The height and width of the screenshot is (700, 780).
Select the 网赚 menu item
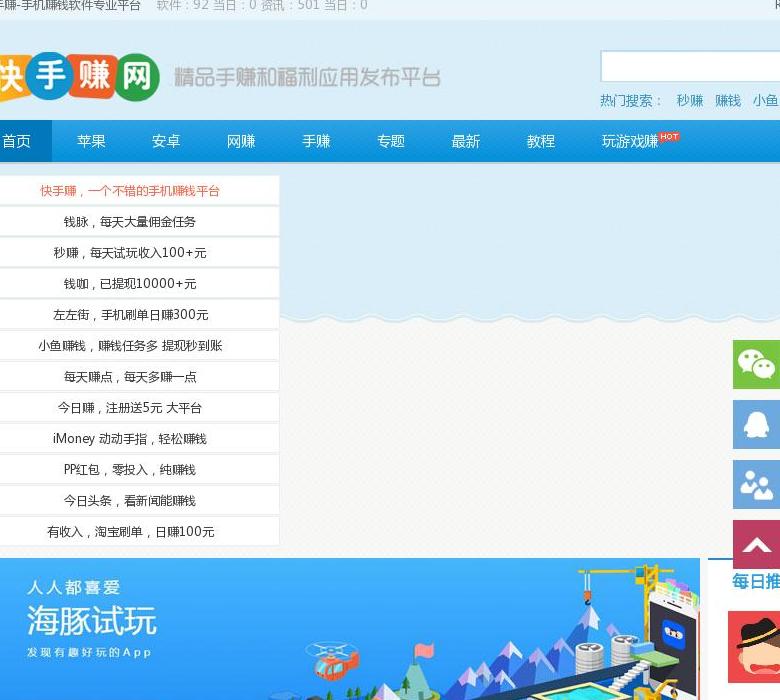[x=241, y=141]
